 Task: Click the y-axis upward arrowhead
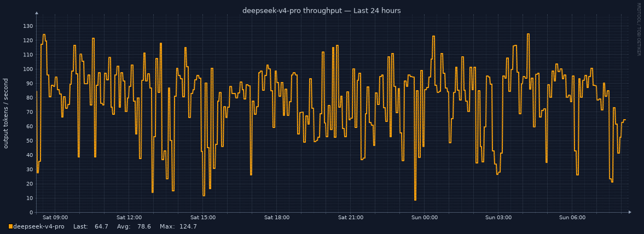click(37, 13)
